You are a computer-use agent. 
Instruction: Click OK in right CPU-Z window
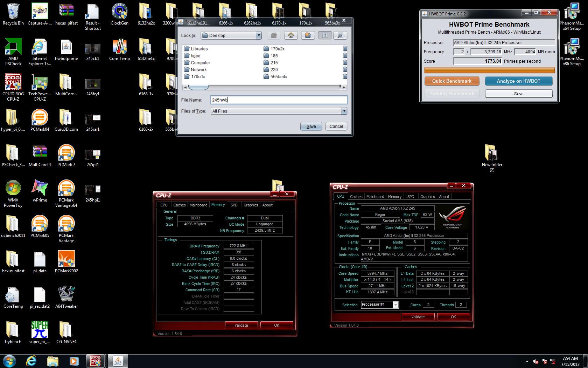(453, 317)
